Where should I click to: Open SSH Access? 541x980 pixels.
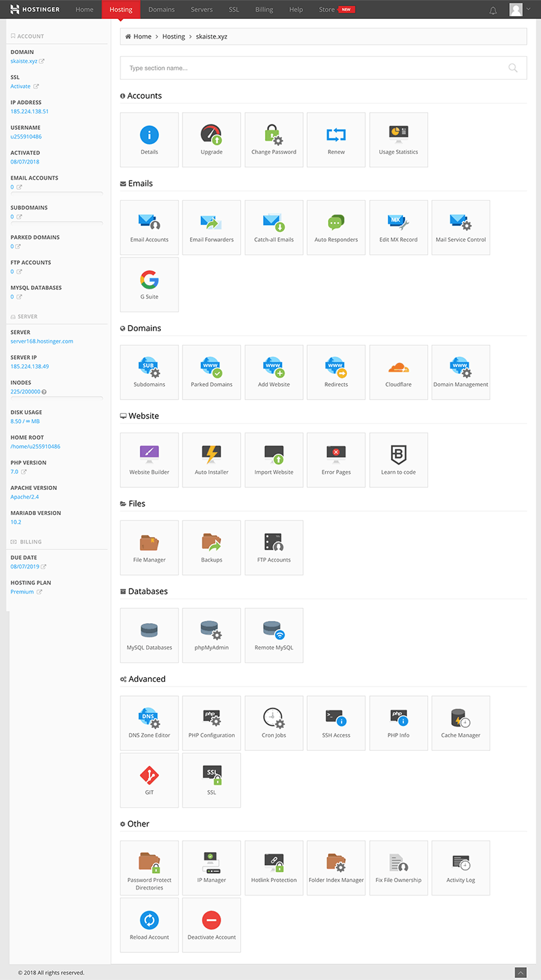pos(336,723)
